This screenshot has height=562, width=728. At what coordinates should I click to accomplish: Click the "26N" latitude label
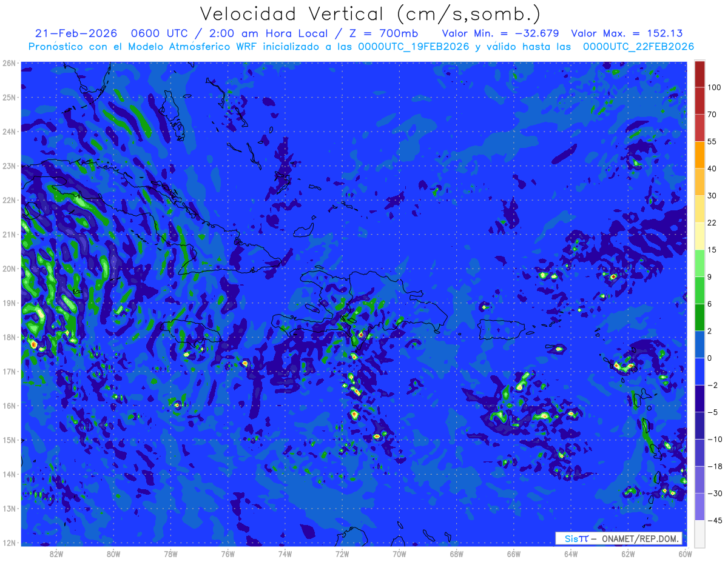tap(9, 63)
